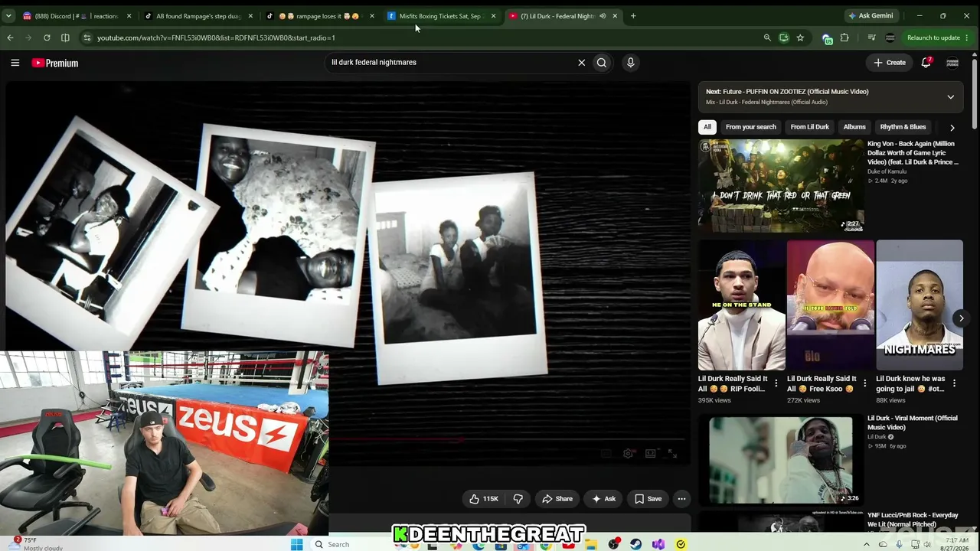980x551 pixels.
Task: View site information icon in address bar
Action: click(87, 37)
